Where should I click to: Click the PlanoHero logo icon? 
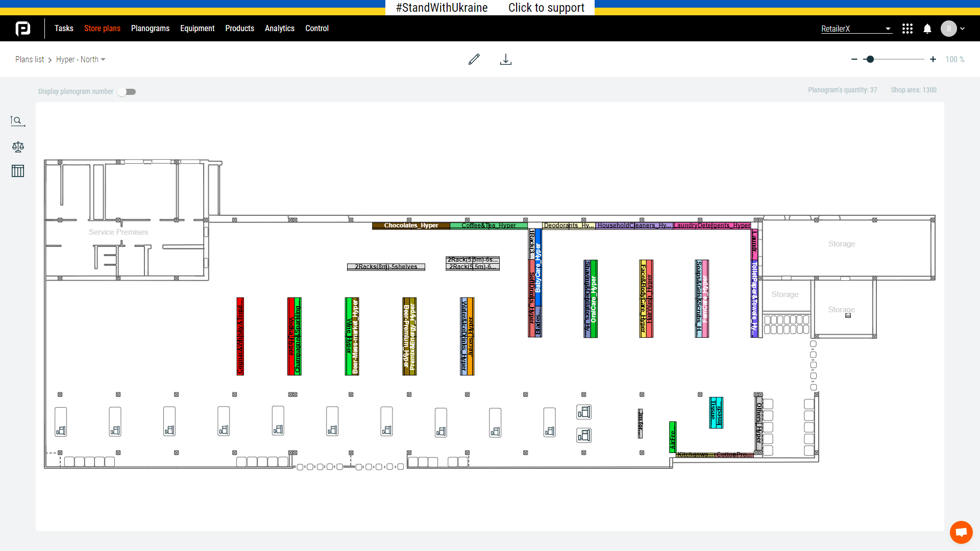coord(23,29)
